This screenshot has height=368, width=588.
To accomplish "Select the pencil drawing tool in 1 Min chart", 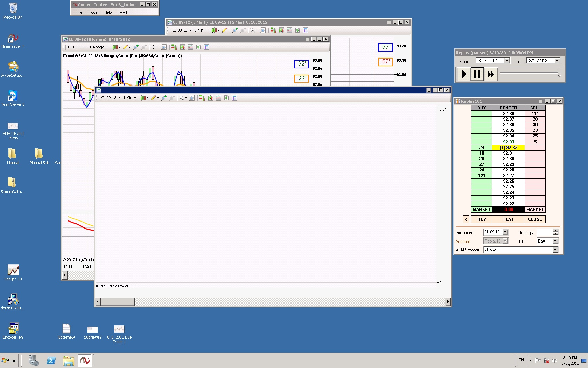I will tap(153, 98).
